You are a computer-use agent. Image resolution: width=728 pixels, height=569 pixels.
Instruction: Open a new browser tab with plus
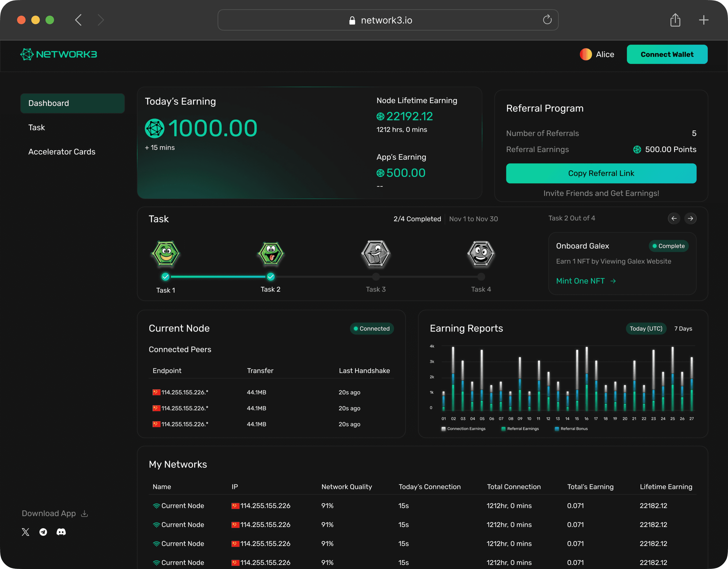point(703,20)
